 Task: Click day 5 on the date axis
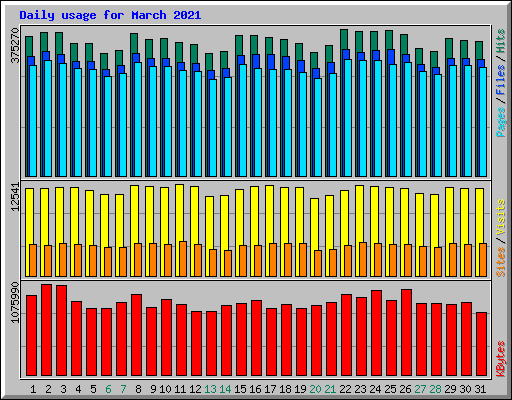[93, 389]
